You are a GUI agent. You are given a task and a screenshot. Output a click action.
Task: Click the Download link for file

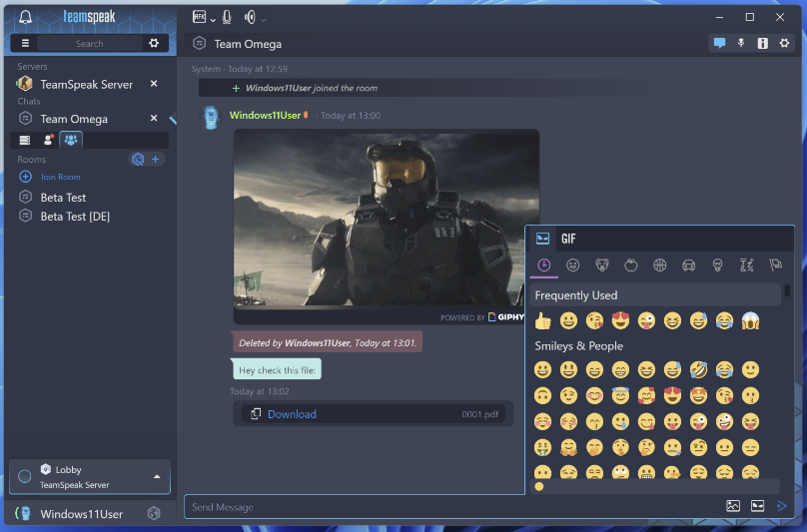pos(292,414)
